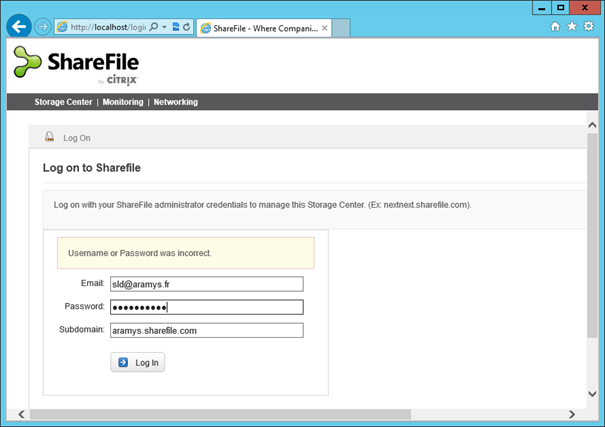Click the padlock icon beside Log On
The height and width of the screenshot is (427, 605).
coord(49,137)
